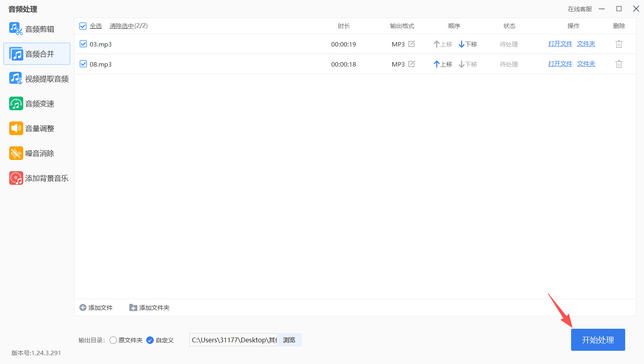Click the 顺序 column header
The image size is (644, 364).
point(454,26)
